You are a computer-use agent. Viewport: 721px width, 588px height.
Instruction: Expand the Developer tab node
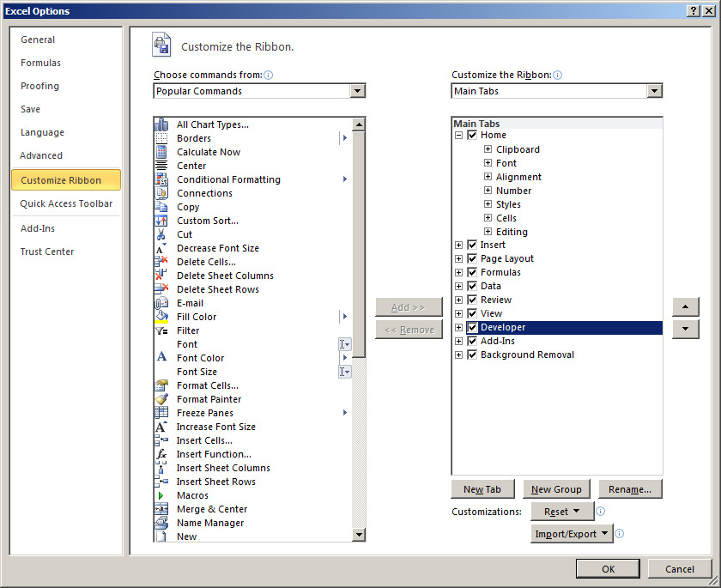[x=458, y=327]
